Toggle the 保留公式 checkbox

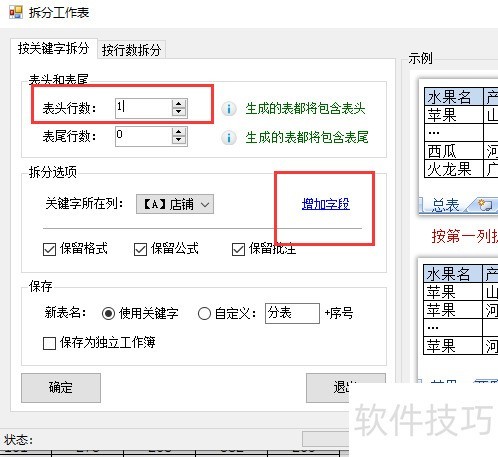[140, 249]
